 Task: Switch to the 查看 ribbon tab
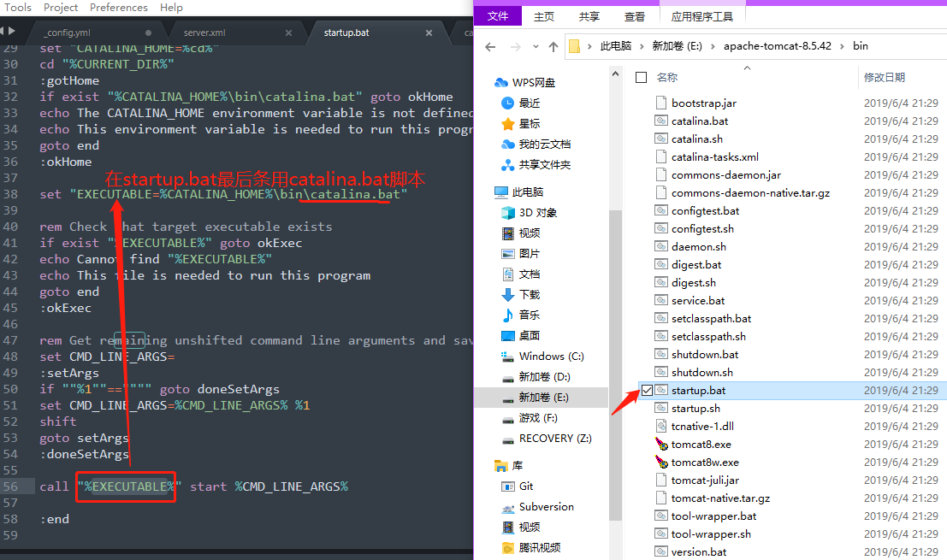[635, 16]
